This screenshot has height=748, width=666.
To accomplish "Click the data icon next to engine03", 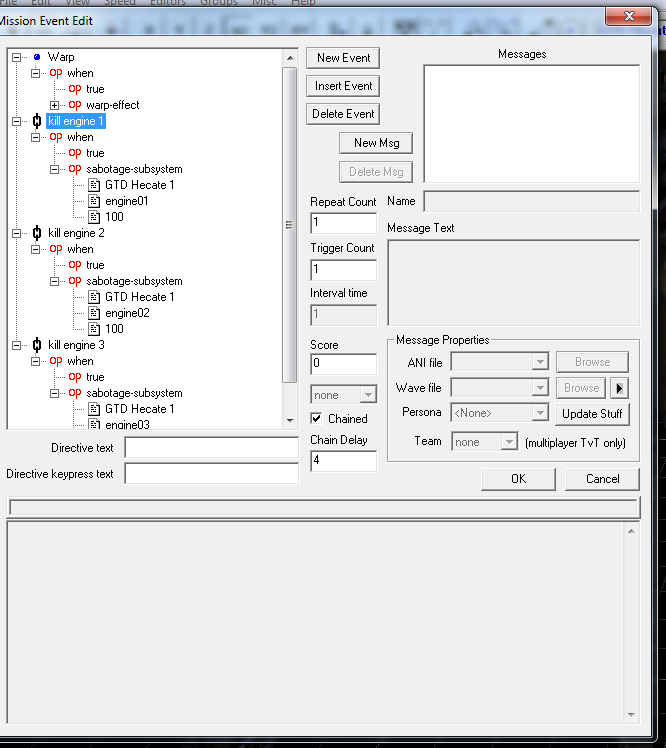I will [94, 424].
